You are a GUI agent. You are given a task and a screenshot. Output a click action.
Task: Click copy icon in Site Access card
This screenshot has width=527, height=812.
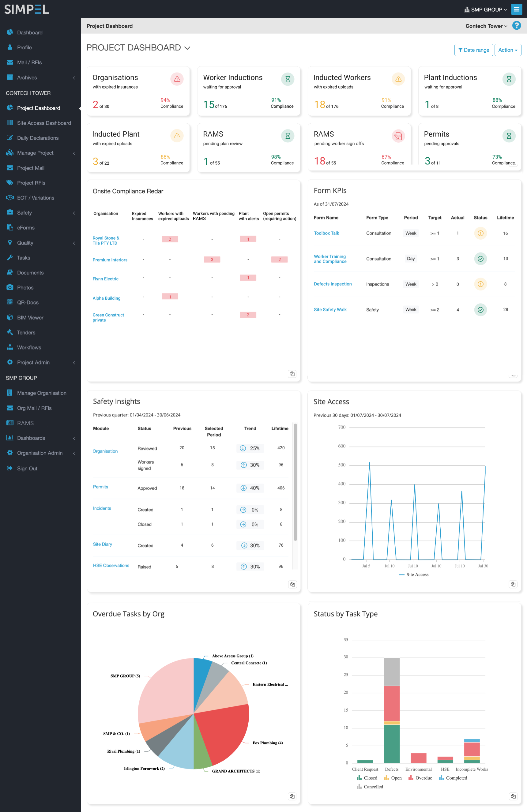point(513,584)
